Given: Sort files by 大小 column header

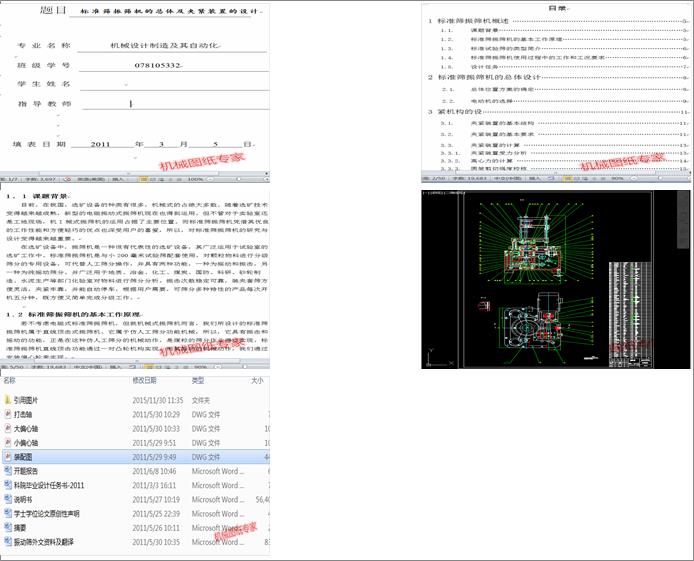Looking at the screenshot, I should pos(257,380).
